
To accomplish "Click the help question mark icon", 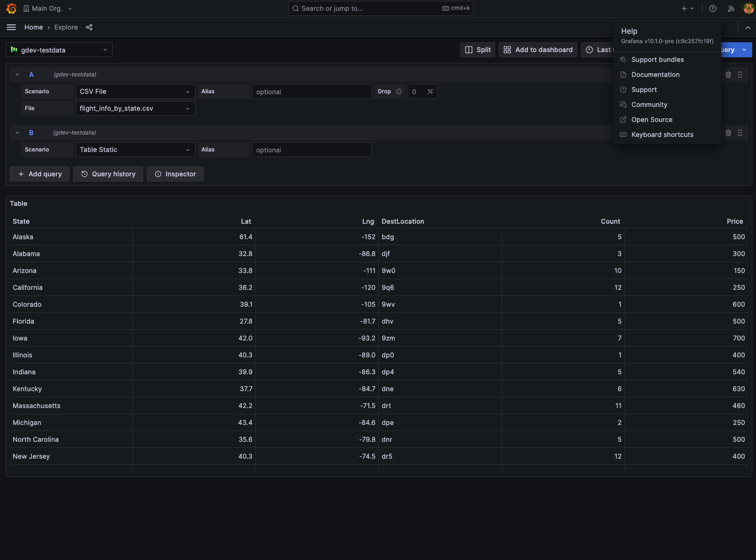I will point(713,8).
